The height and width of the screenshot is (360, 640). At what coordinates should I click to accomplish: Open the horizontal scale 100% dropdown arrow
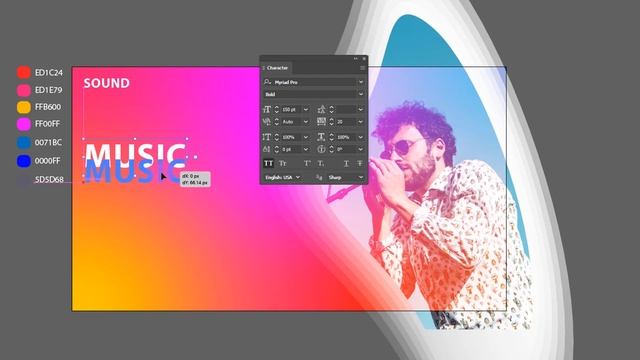coord(360,137)
